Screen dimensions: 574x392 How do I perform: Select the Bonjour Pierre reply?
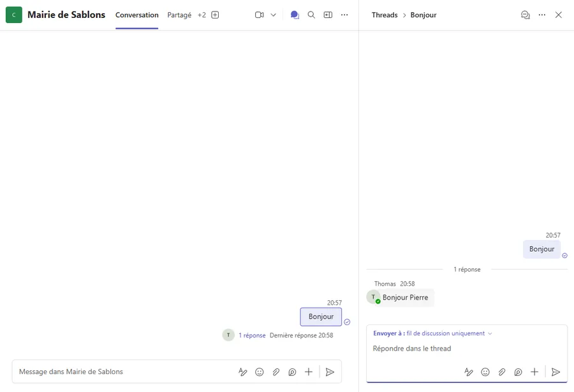click(405, 298)
